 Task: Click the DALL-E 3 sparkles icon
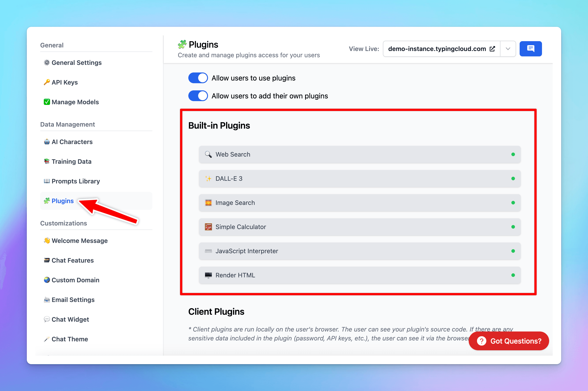click(208, 178)
